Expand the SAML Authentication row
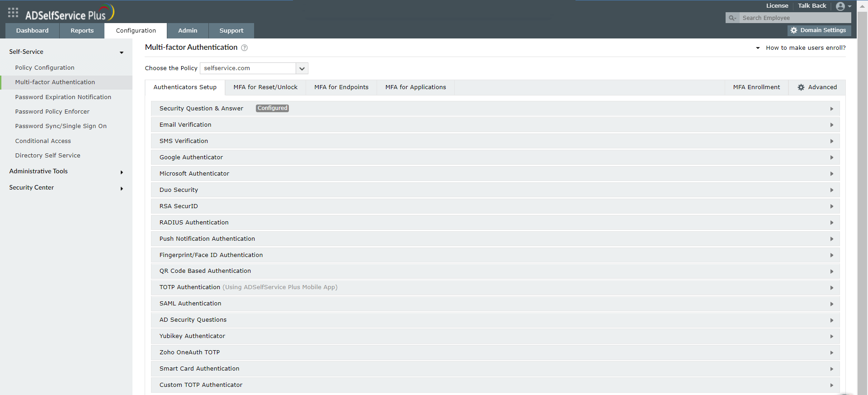This screenshot has height=395, width=868. [x=495, y=304]
